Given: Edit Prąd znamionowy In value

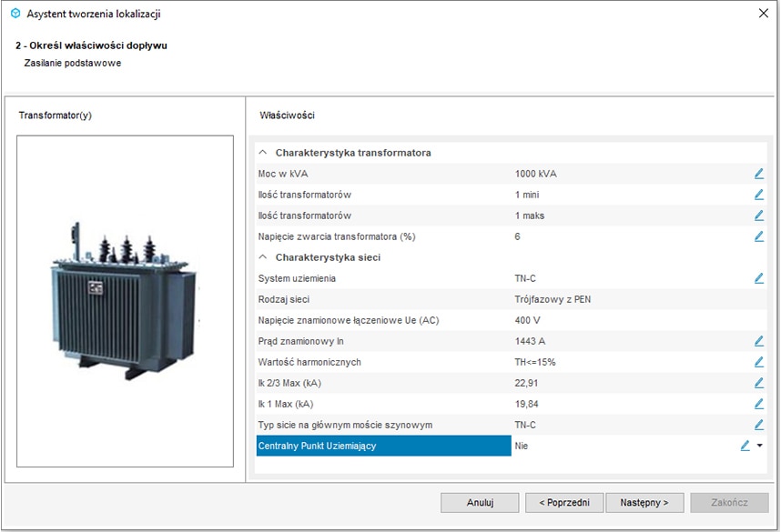Looking at the screenshot, I should click(758, 341).
